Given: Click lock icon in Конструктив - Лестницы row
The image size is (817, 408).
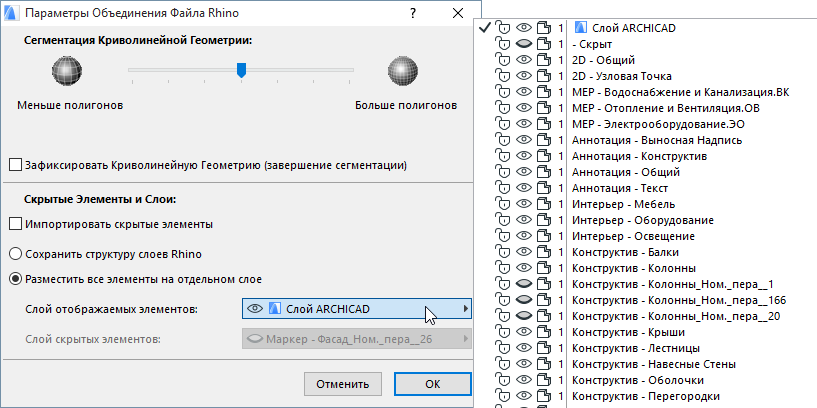Looking at the screenshot, I should (x=502, y=348).
